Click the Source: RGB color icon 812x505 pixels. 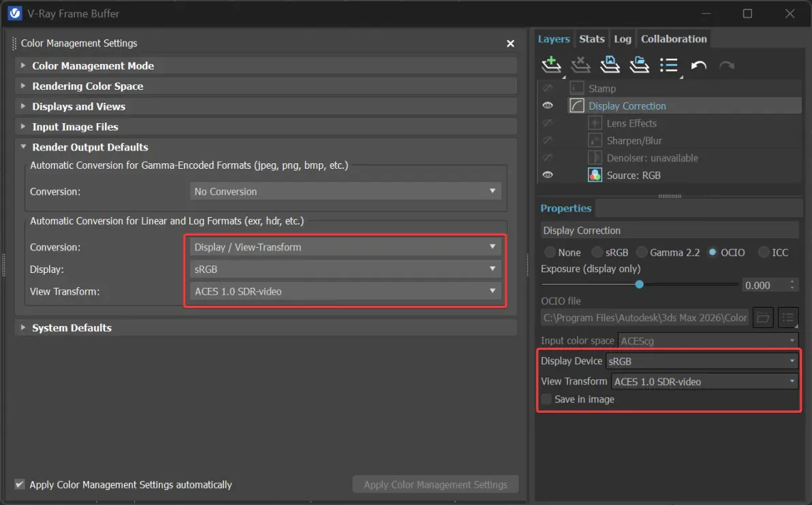pos(595,175)
